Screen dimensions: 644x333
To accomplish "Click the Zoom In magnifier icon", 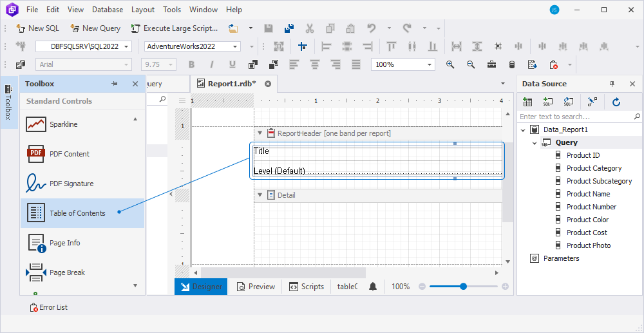I will (x=450, y=64).
